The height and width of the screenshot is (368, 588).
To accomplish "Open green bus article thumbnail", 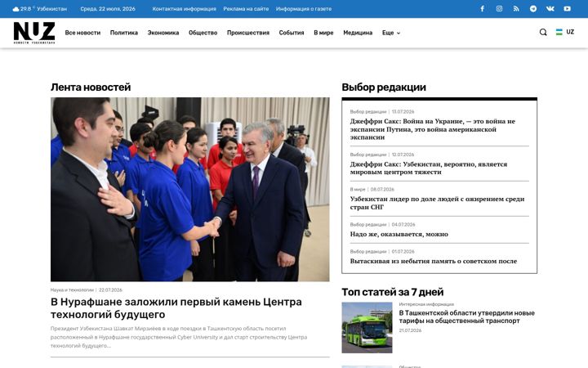I will 367,327.
